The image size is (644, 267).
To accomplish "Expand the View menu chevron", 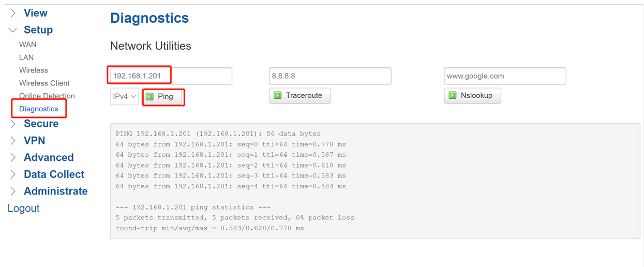I will (13, 13).
